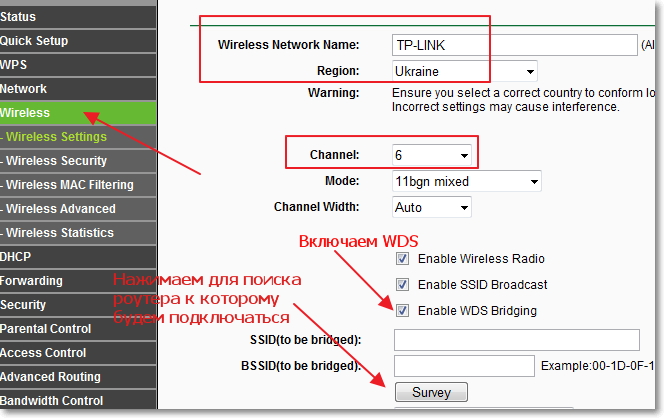
Task: Click the BSSID (to be bridged) input field
Action: pos(464,366)
